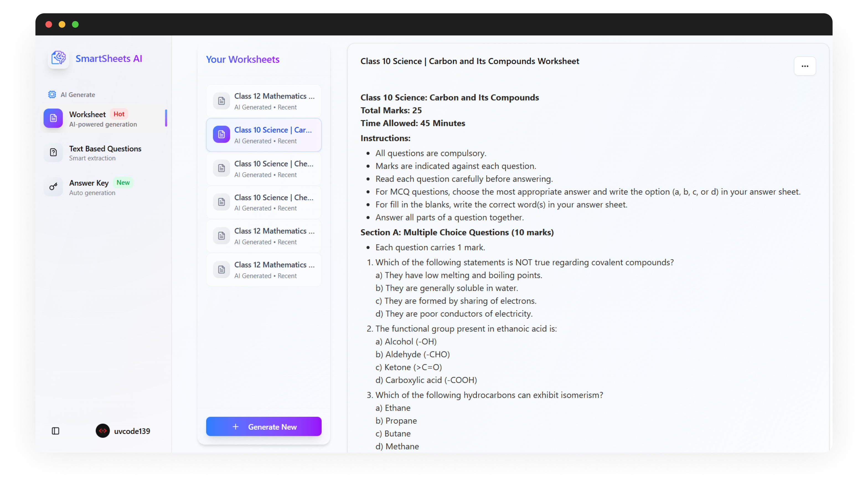
Task: Click the uvcode139 user avatar
Action: 103,431
